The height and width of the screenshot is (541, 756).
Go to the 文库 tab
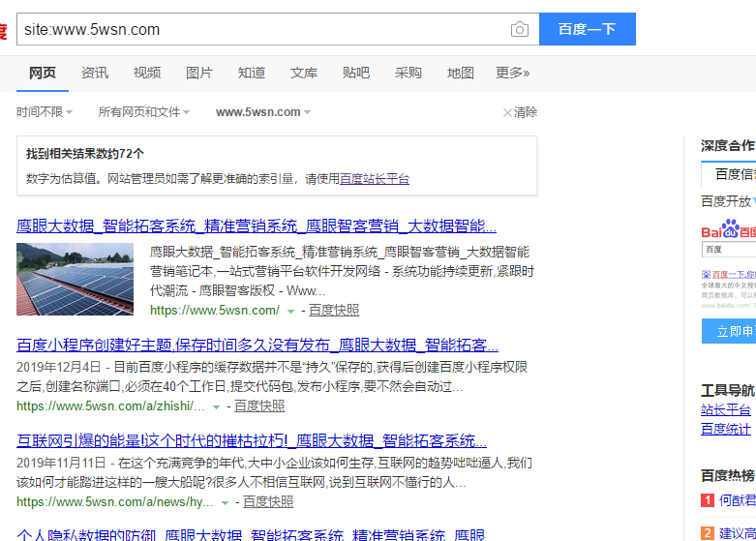click(304, 73)
